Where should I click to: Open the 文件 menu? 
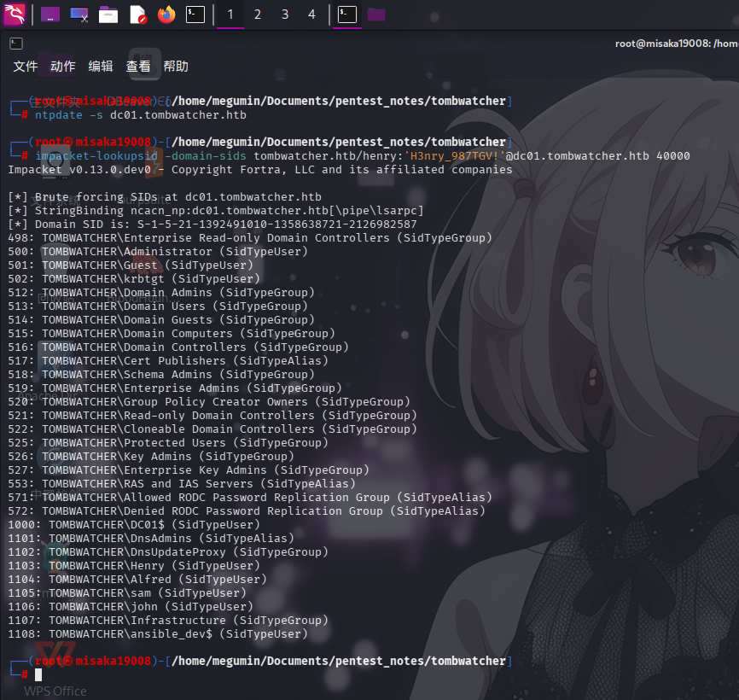pyautogui.click(x=26, y=66)
